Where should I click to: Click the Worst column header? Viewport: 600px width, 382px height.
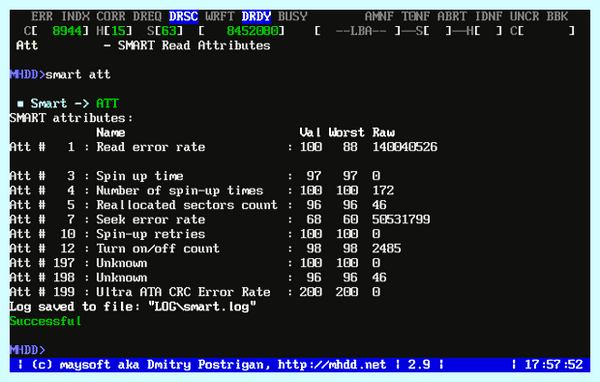coord(346,132)
